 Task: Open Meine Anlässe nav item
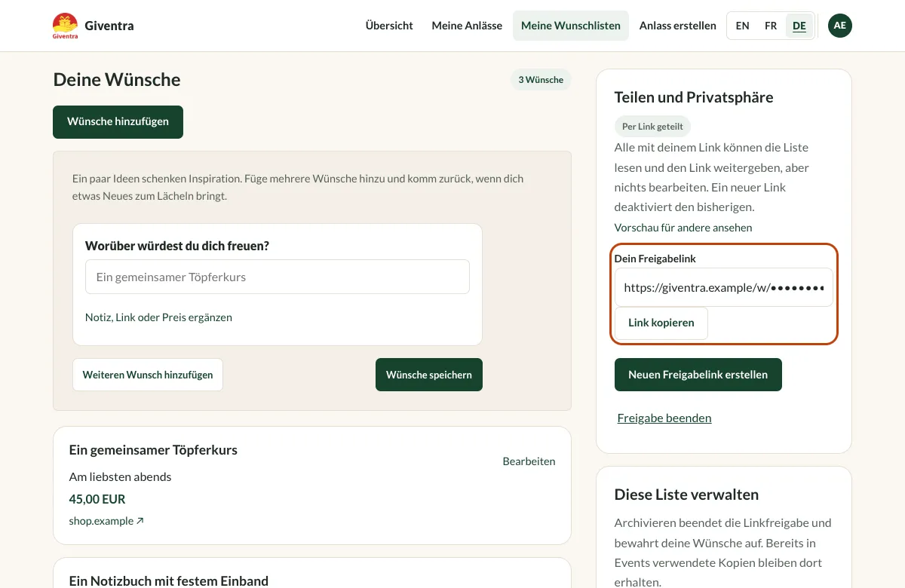point(467,26)
